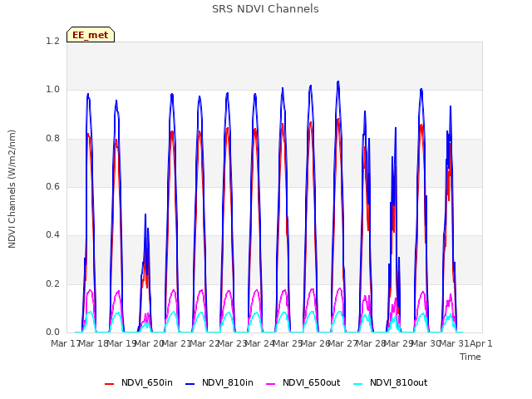The width and height of the screenshot is (532, 399).
Task: Click the Mar 29 x-axis label
Action: (x=398, y=343)
